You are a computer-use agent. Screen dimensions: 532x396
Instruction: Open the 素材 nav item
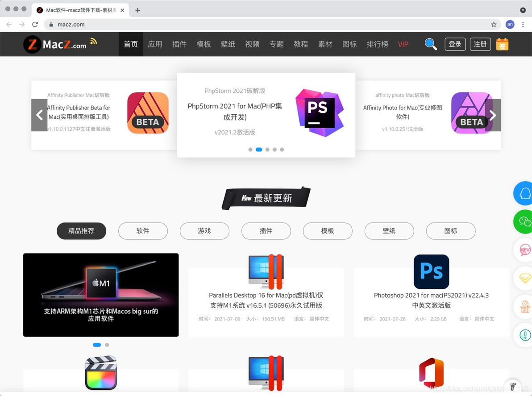coord(325,44)
